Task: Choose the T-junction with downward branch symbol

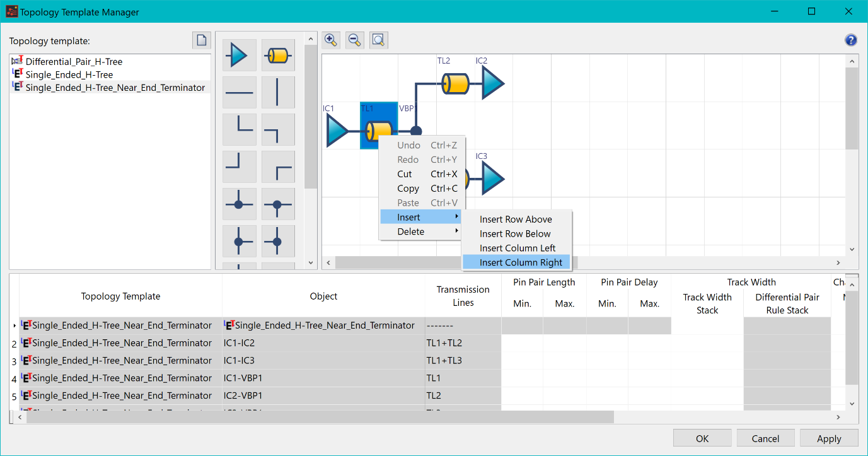Action: (x=278, y=204)
